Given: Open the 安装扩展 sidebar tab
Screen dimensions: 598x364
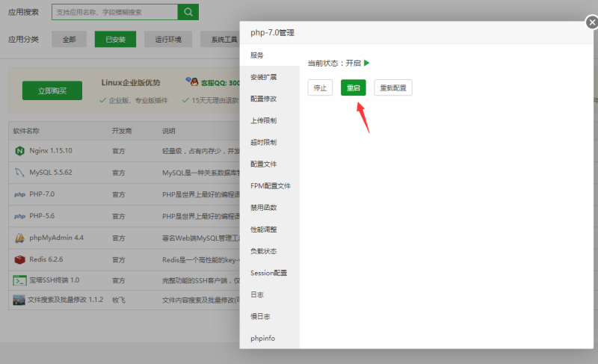Looking at the screenshot, I should pyautogui.click(x=263, y=77).
